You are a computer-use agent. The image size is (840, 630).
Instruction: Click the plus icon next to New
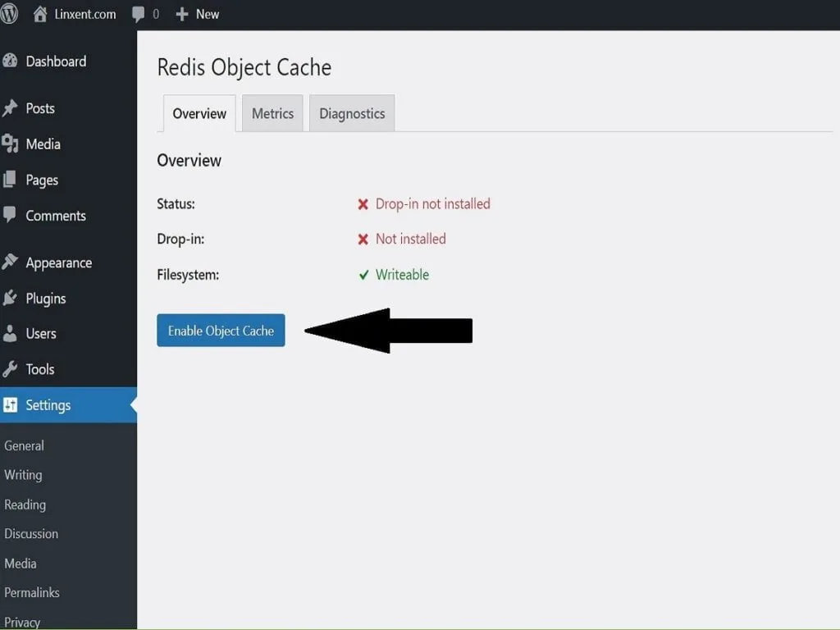182,15
